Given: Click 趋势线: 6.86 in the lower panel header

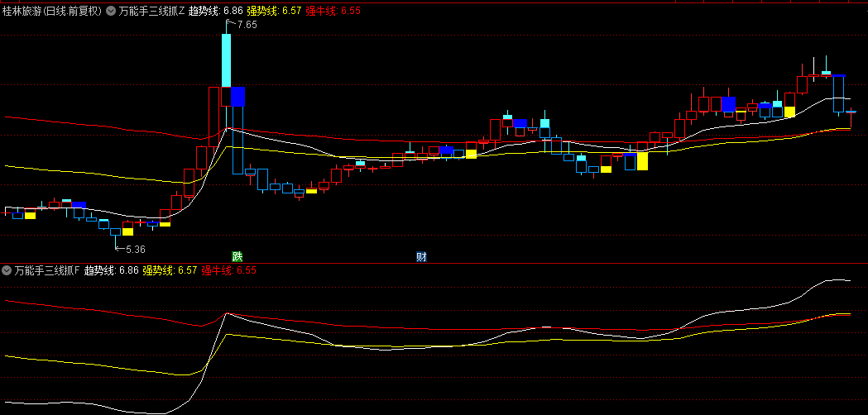Looking at the screenshot, I should tap(112, 270).
